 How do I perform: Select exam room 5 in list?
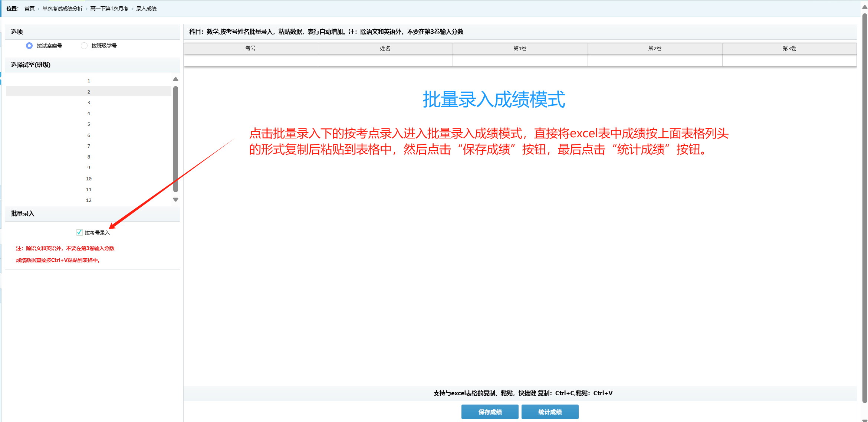tap(89, 124)
